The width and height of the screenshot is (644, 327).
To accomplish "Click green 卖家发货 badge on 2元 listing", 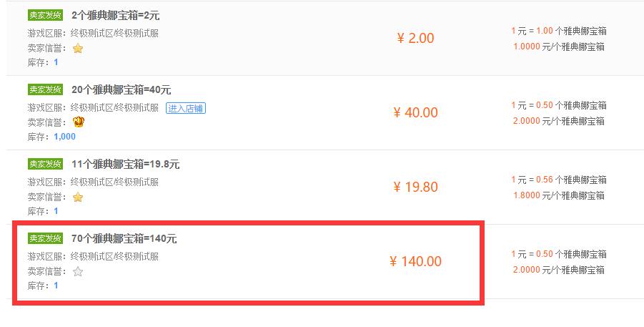I will (x=45, y=15).
